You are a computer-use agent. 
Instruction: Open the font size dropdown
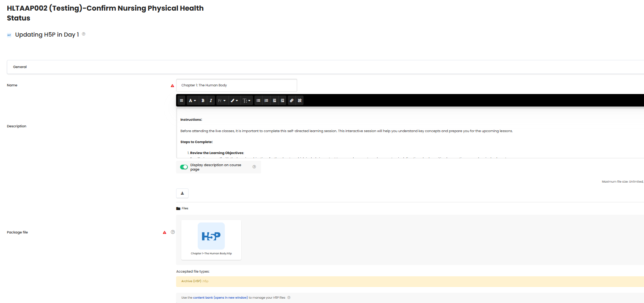click(x=247, y=101)
